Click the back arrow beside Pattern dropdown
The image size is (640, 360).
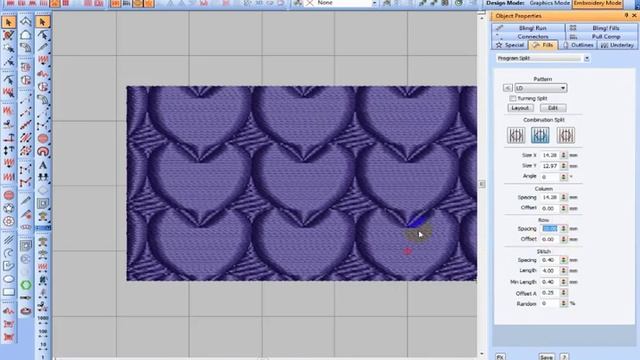tap(507, 88)
